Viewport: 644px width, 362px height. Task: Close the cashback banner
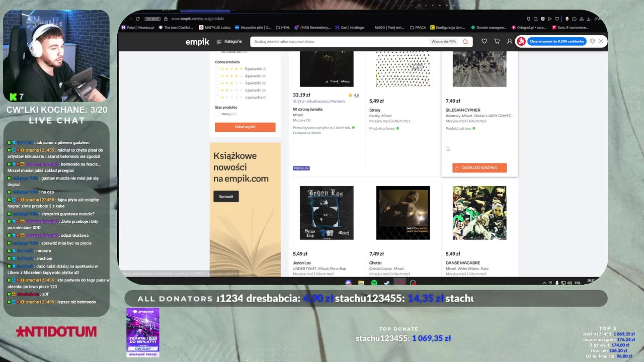click(x=601, y=41)
